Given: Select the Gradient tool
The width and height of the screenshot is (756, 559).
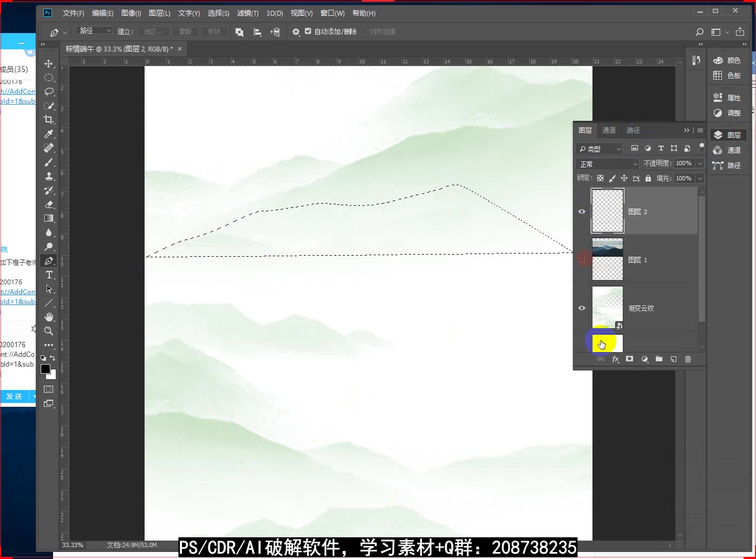Looking at the screenshot, I should click(49, 218).
